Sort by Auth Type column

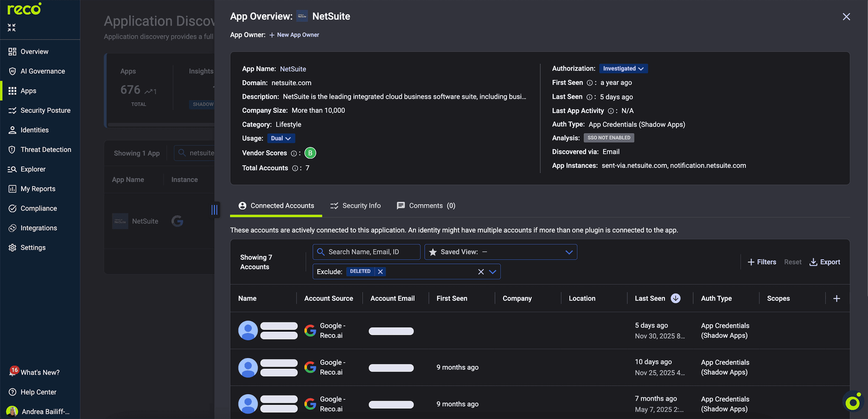coord(716,299)
